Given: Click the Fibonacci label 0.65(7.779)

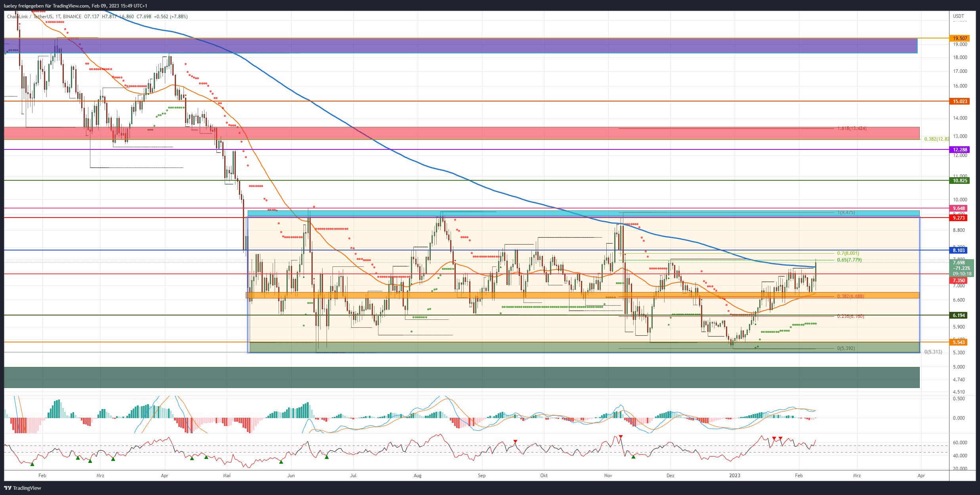Looking at the screenshot, I should pos(849,260).
